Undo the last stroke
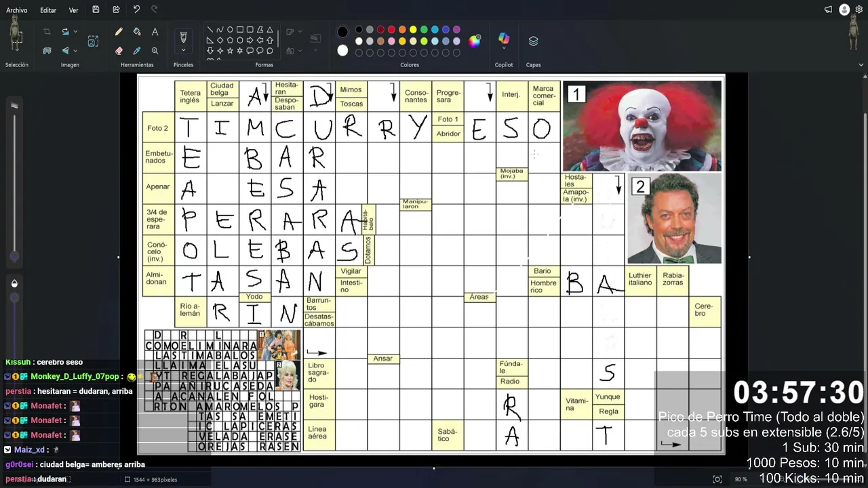 [136, 9]
